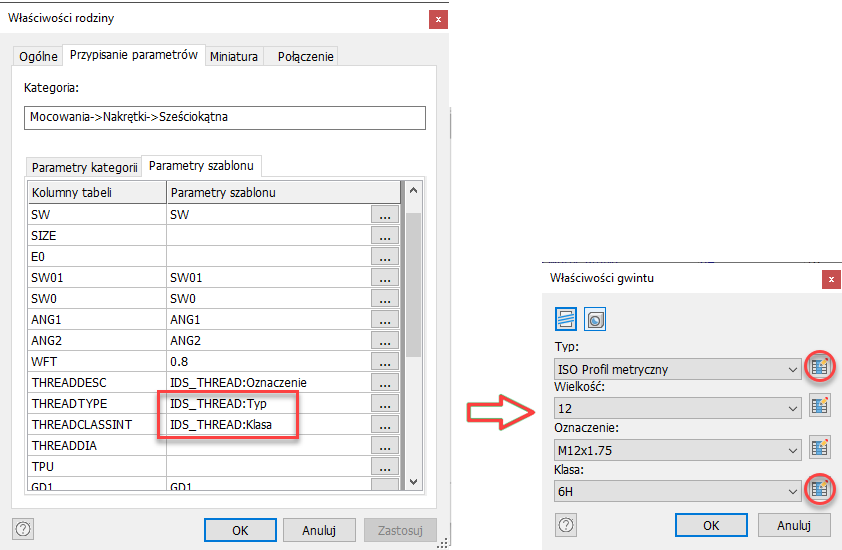Screen dimensions: 842x550
Task: Select the WFT value 0.8 cell
Action: (268, 361)
